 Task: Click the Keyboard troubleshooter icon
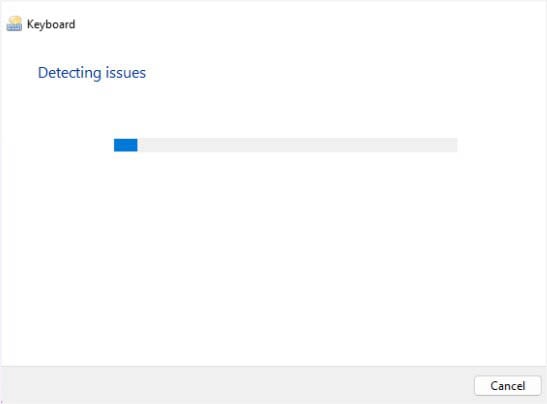(14, 24)
